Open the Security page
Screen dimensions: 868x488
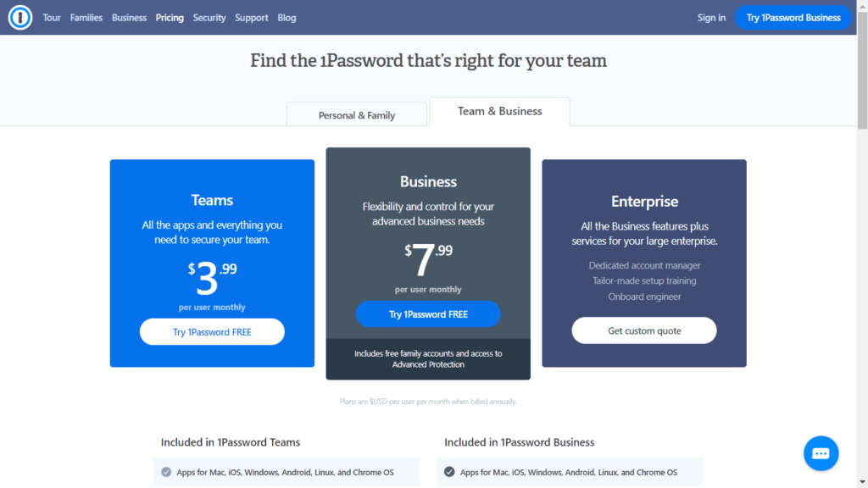[209, 17]
